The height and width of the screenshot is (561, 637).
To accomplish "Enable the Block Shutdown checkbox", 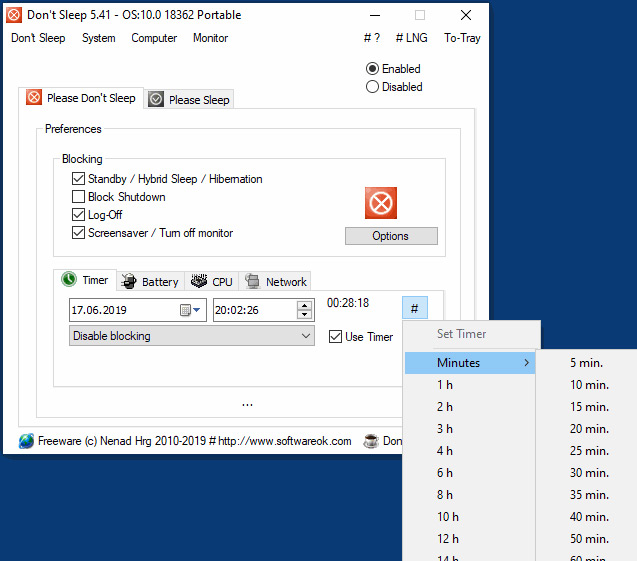I will 78,197.
